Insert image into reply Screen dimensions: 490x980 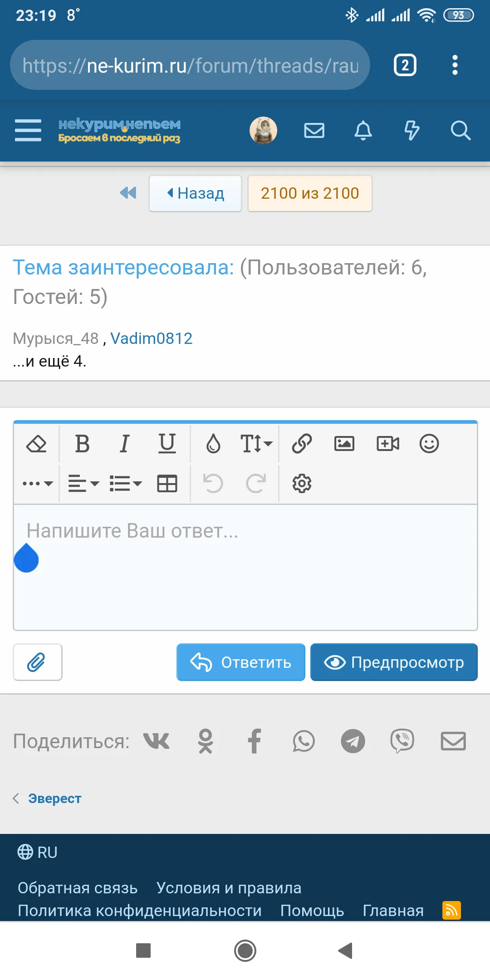[x=344, y=444]
